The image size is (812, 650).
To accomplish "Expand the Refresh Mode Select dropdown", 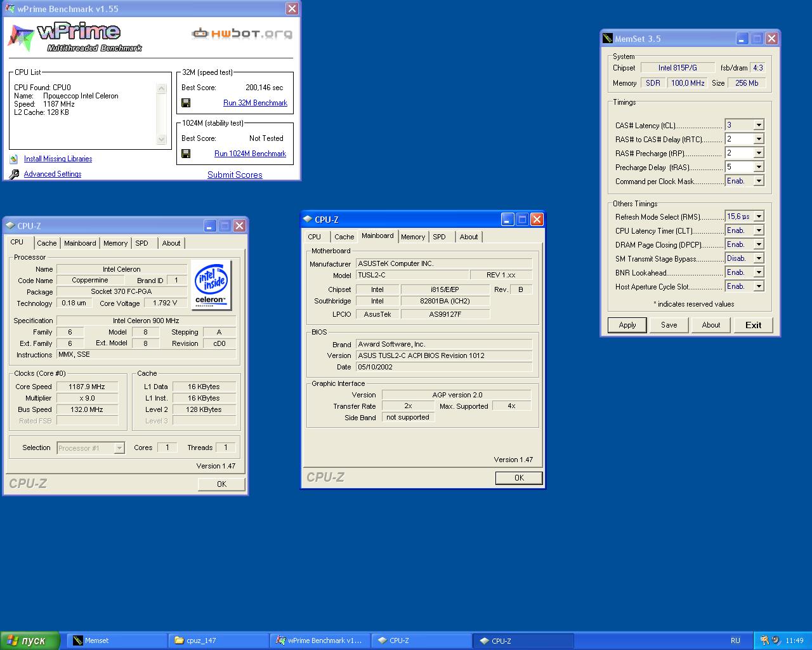I will [759, 216].
